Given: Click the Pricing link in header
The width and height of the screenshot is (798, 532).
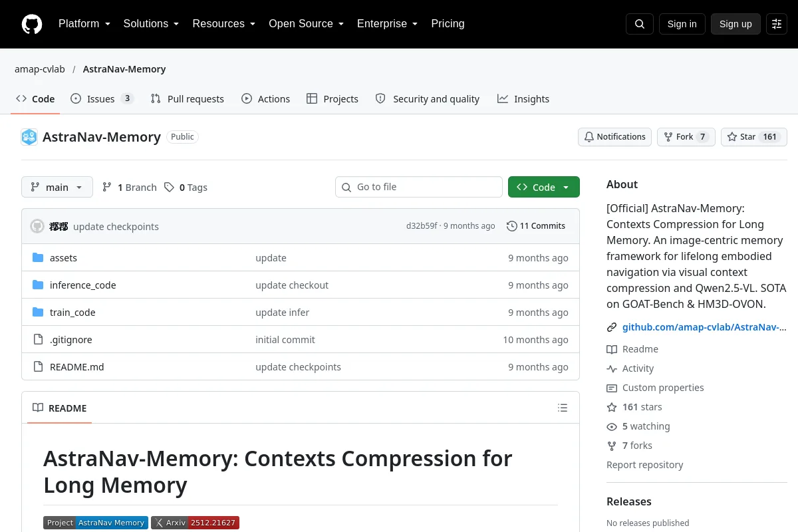Looking at the screenshot, I should (x=448, y=24).
